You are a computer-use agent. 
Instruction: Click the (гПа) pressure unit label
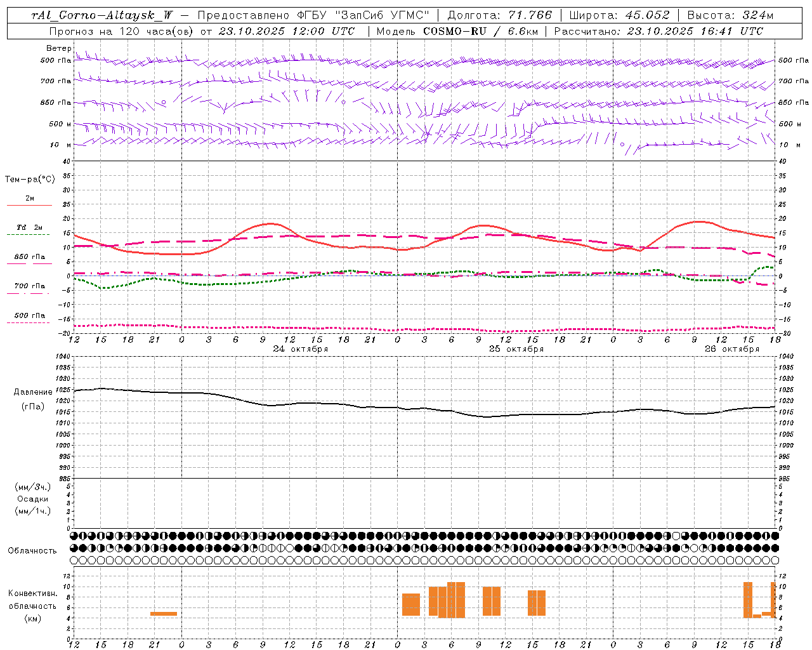[33, 406]
